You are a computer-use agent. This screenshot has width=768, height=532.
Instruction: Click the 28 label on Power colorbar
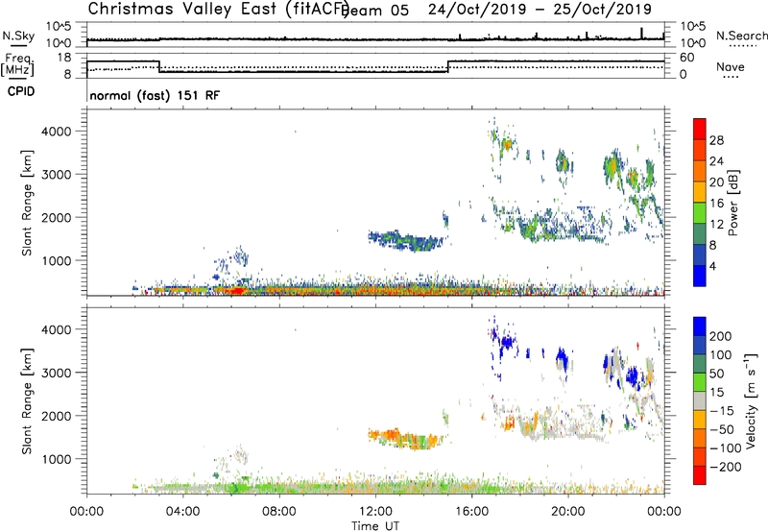pyautogui.click(x=716, y=140)
